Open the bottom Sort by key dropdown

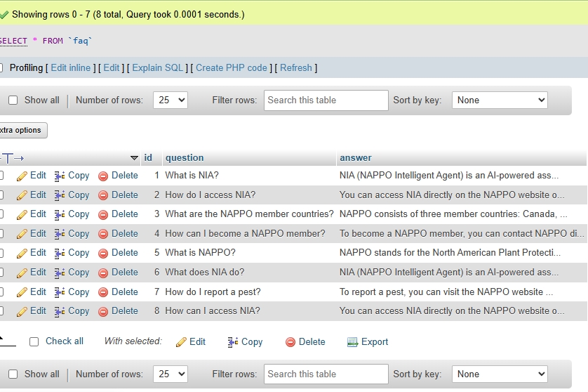point(500,374)
